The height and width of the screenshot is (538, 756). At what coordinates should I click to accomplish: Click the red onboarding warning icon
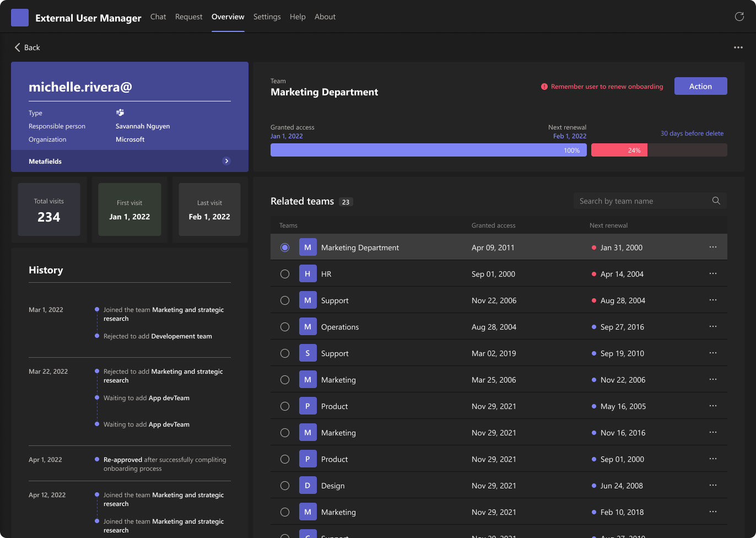point(544,87)
